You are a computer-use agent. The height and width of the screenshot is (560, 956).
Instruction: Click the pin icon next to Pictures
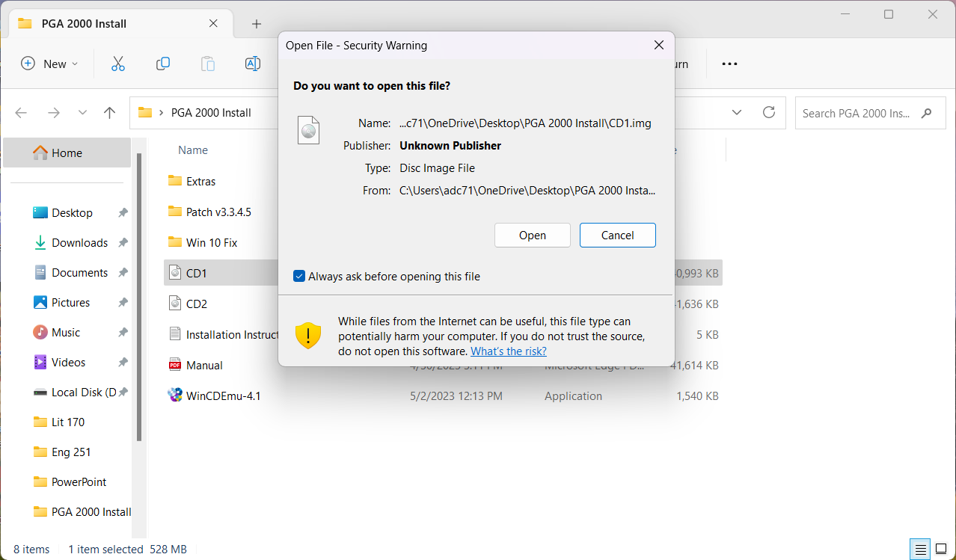[123, 303]
